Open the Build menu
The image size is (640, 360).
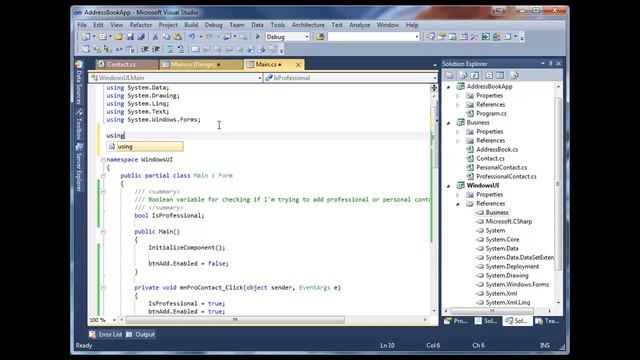click(191, 25)
